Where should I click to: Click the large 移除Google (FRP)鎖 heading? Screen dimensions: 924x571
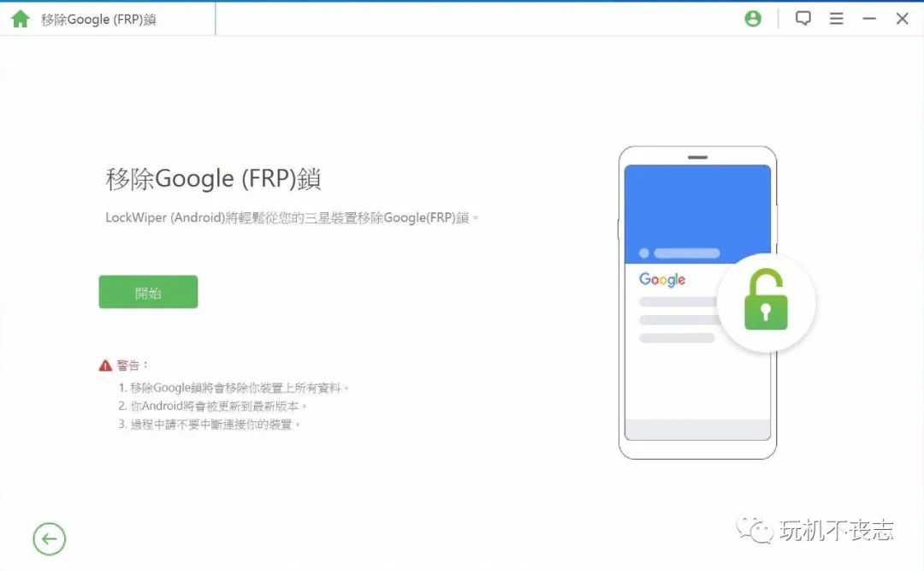coord(213,179)
